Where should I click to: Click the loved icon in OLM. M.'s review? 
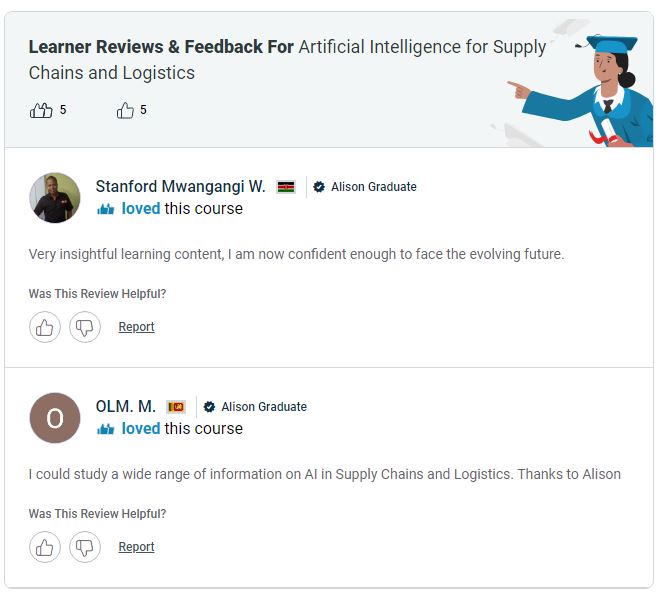106,429
